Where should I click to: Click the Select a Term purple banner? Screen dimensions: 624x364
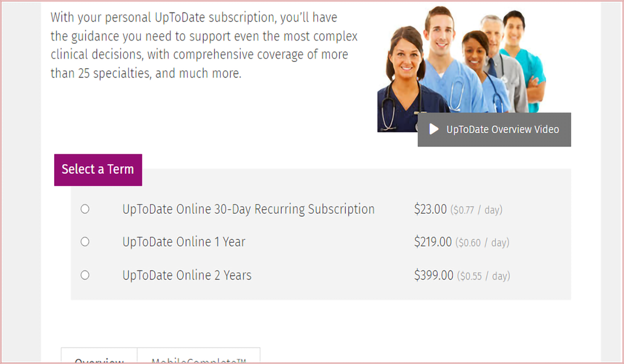coord(98,170)
